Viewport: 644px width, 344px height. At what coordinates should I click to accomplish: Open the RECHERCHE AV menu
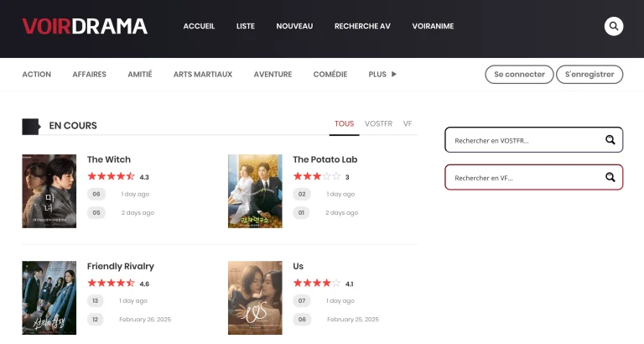(x=362, y=26)
